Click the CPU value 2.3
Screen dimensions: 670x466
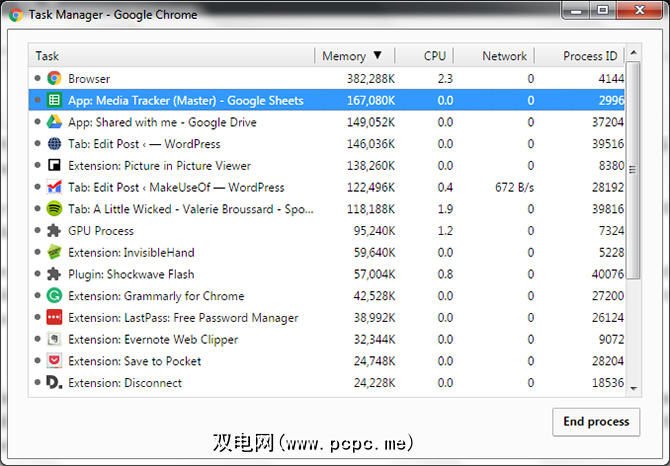pyautogui.click(x=445, y=79)
